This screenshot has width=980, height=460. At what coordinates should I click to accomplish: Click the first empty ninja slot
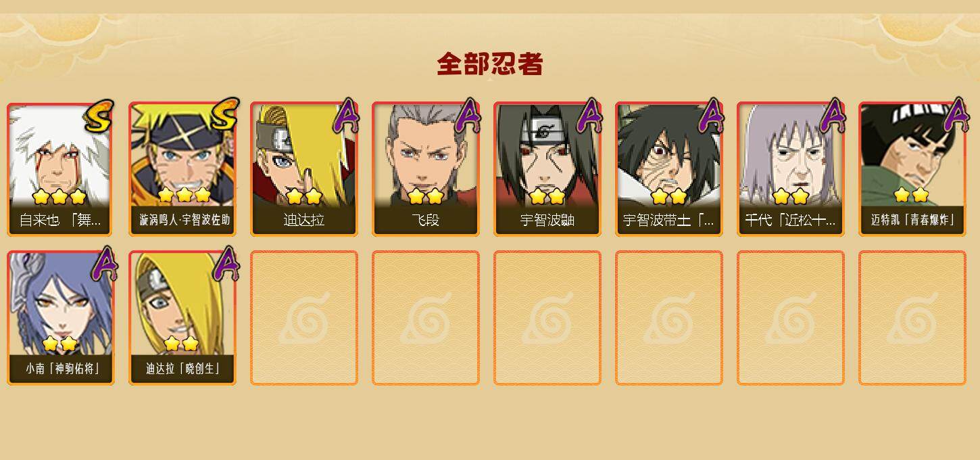click(304, 318)
